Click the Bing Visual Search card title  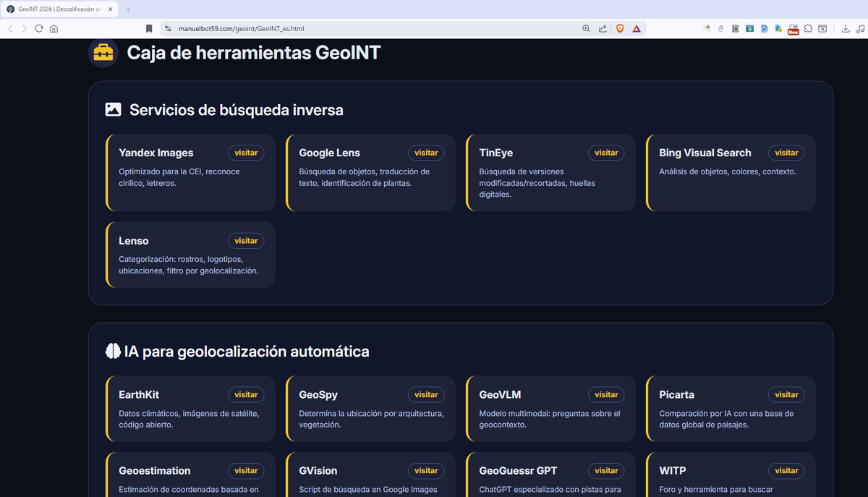coord(705,153)
